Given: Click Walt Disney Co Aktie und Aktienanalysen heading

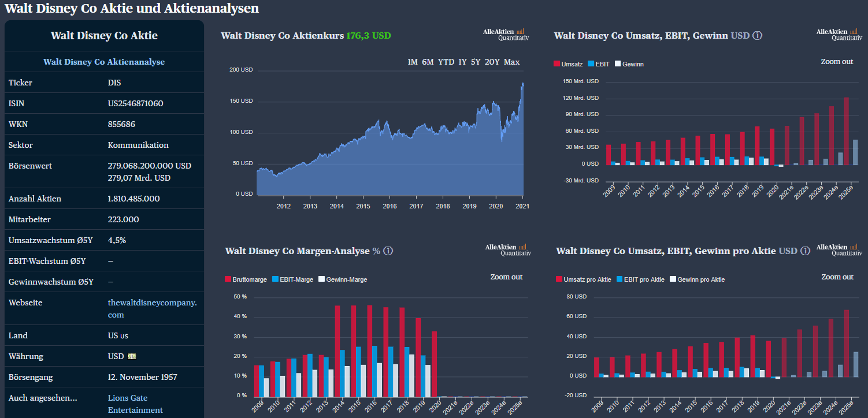Looking at the screenshot, I should 132,8.
